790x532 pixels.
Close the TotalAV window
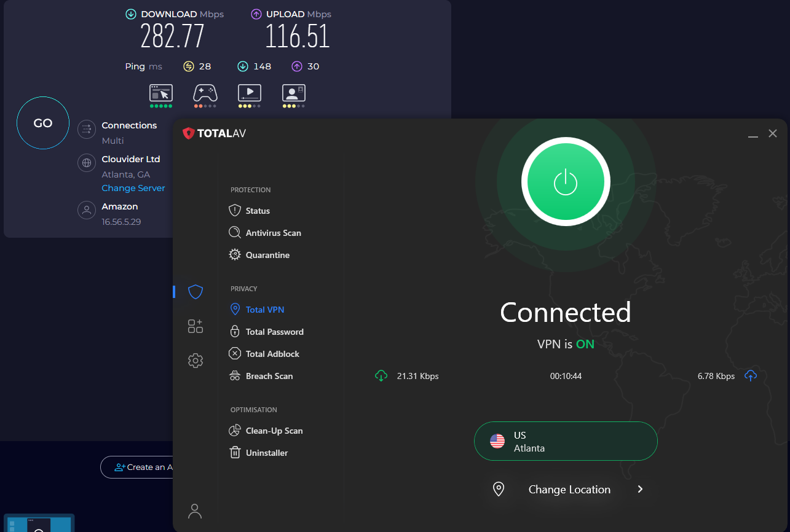pos(773,133)
